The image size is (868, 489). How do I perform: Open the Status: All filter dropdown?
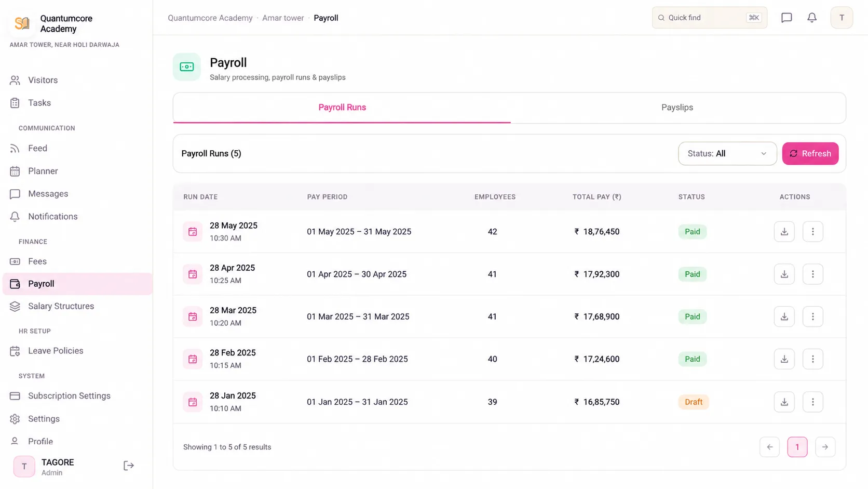click(727, 154)
